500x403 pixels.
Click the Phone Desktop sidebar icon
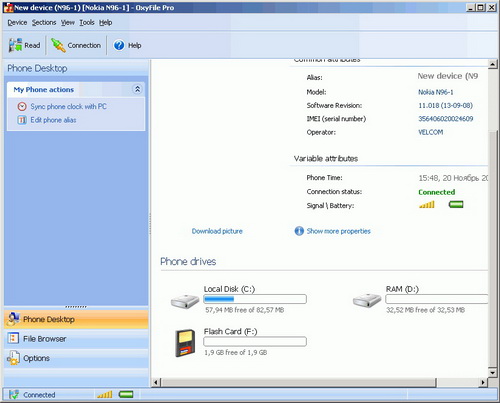pos(13,319)
